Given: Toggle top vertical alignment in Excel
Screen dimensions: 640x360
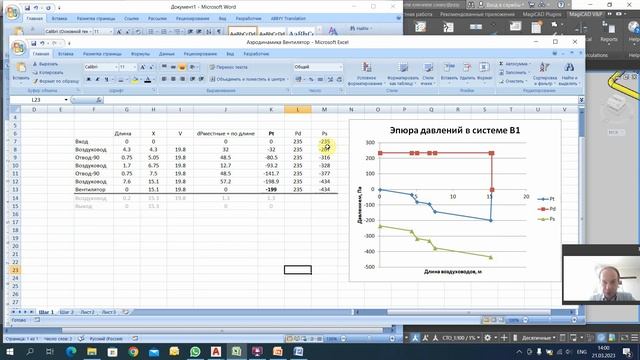Looking at the screenshot, I should pyautogui.click(x=164, y=67).
